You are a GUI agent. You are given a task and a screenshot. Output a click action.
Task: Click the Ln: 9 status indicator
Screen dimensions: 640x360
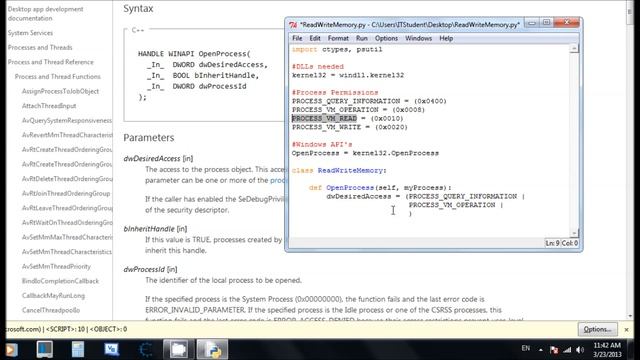point(552,243)
